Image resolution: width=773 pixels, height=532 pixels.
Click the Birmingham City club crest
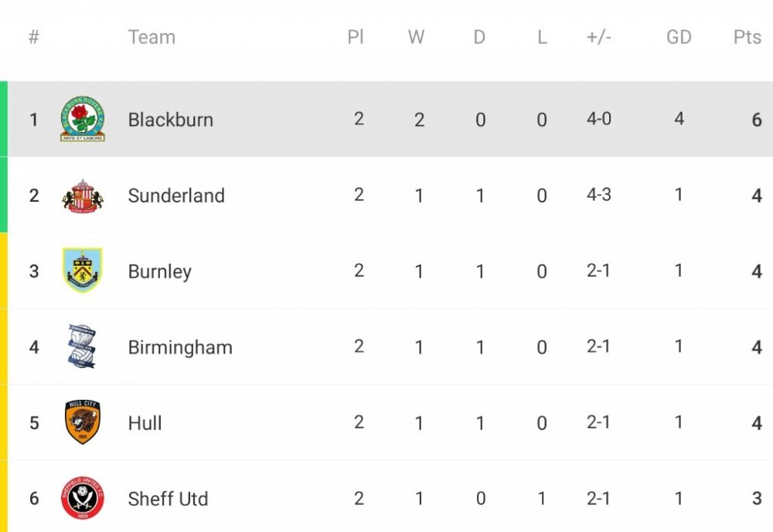point(83,346)
